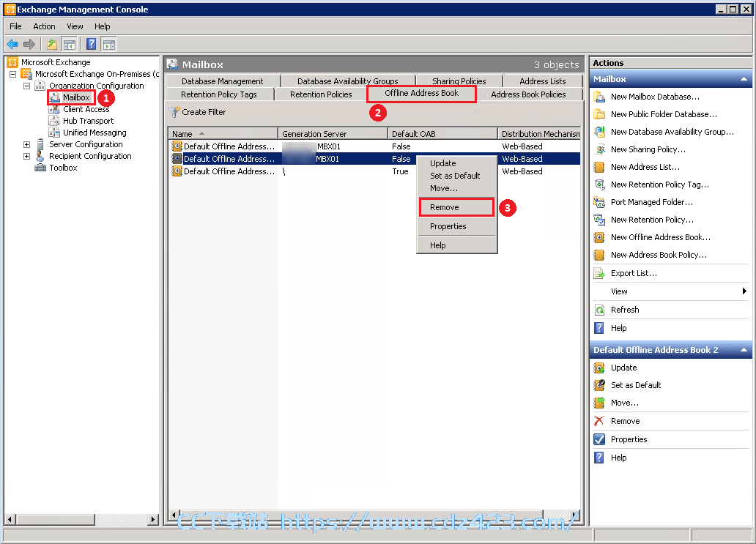The width and height of the screenshot is (756, 544).
Task: Click the Forward arrow toolbar icon
Action: 29,45
